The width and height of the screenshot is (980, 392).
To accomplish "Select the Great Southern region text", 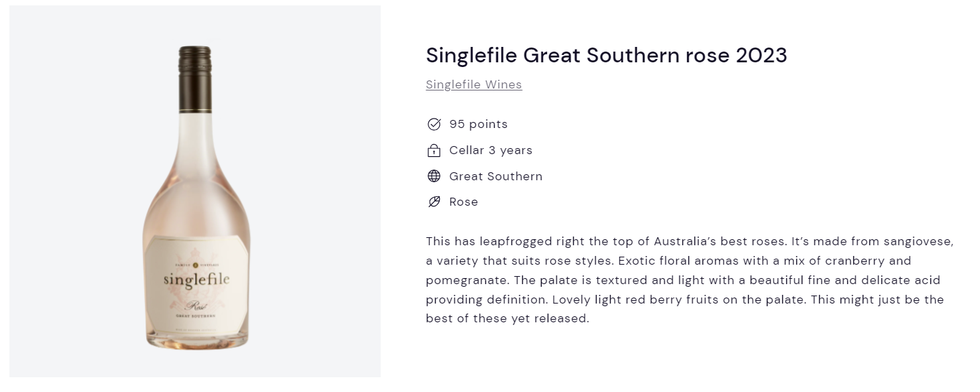I will click(496, 176).
